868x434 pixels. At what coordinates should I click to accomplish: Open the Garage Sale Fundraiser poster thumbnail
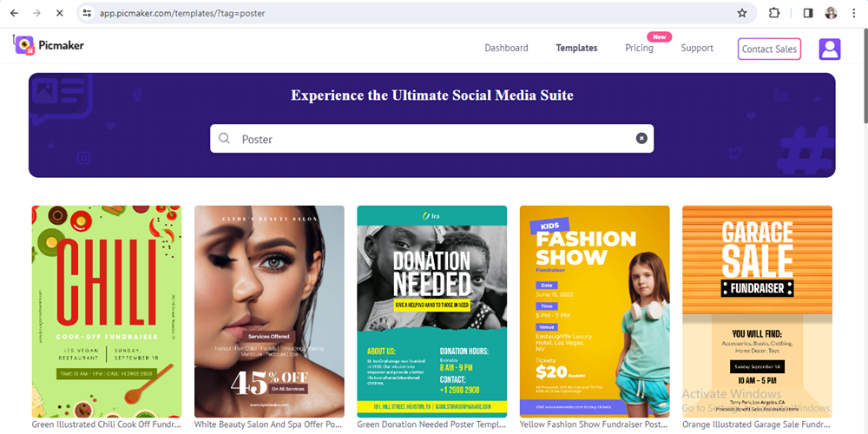(x=757, y=312)
